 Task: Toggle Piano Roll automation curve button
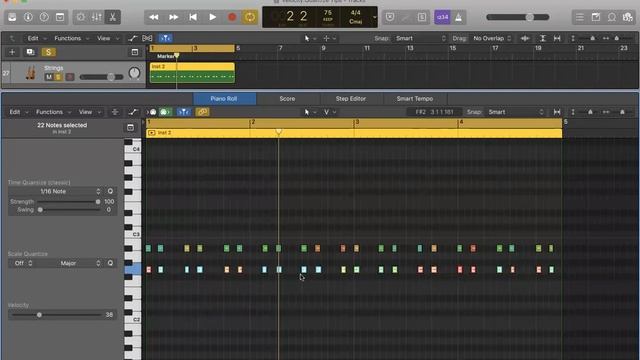[133, 112]
